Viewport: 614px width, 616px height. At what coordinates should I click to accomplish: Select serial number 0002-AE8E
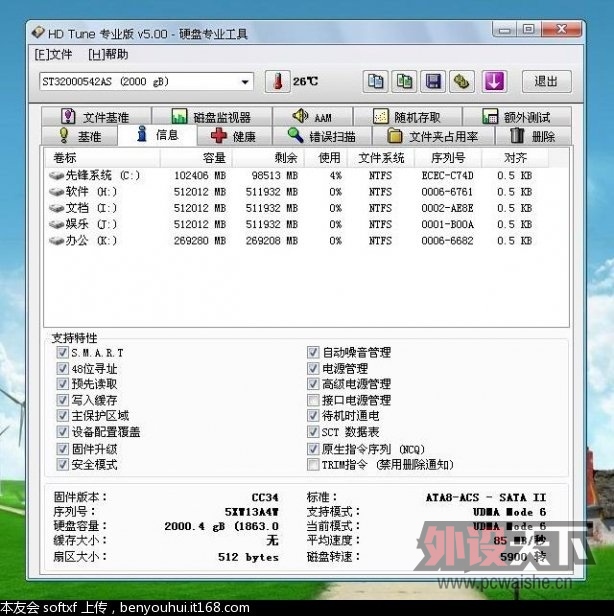click(x=447, y=208)
